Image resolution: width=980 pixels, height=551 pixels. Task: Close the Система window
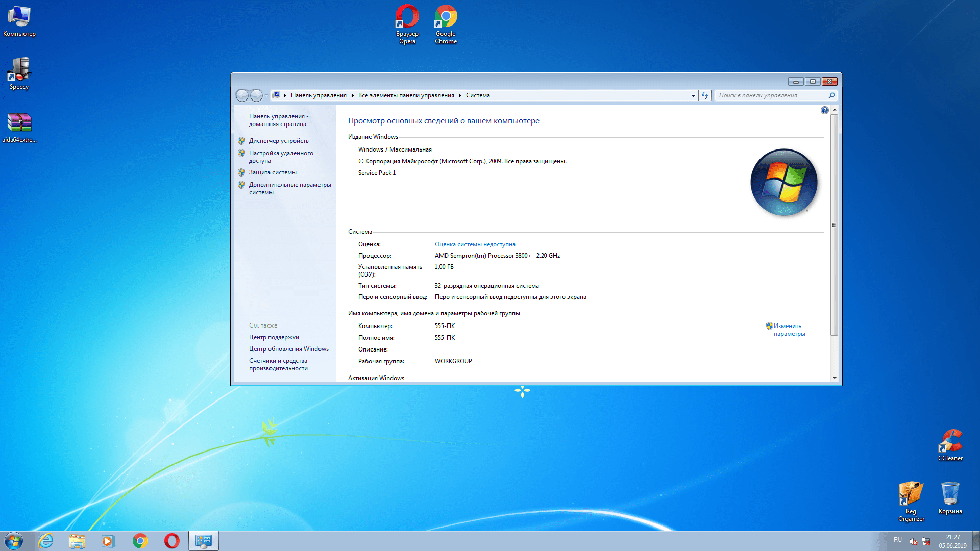(x=830, y=82)
